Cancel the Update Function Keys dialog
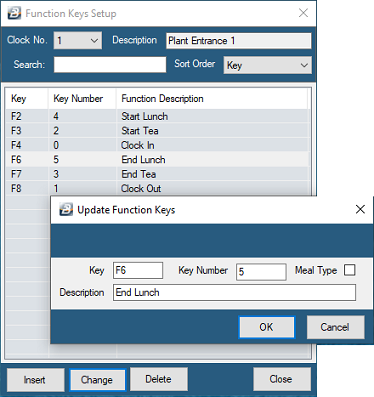 pyautogui.click(x=335, y=327)
